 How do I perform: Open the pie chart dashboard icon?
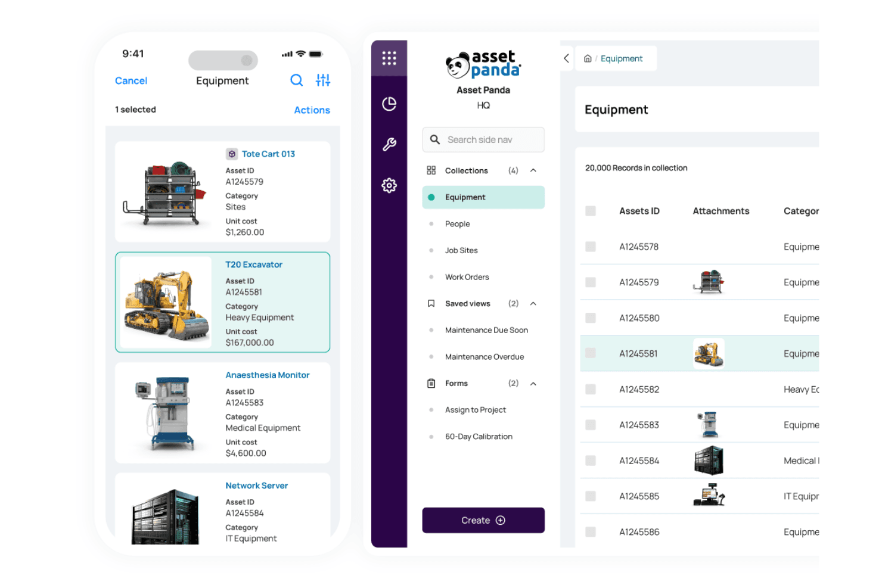[x=389, y=104]
